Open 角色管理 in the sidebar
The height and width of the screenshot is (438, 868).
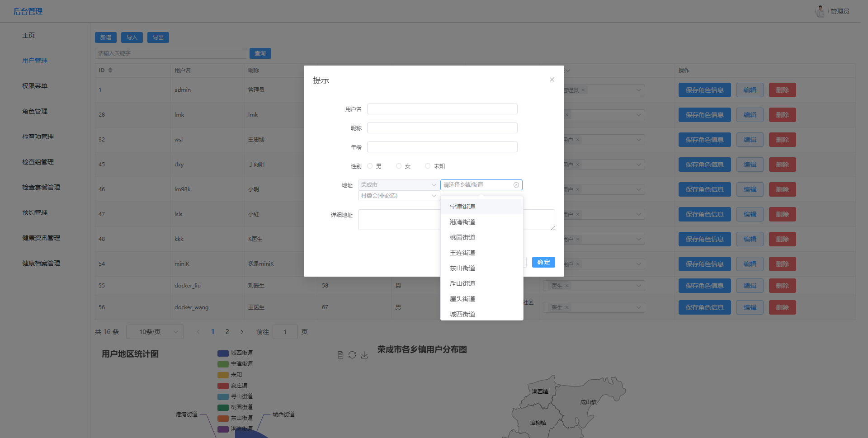tap(35, 111)
